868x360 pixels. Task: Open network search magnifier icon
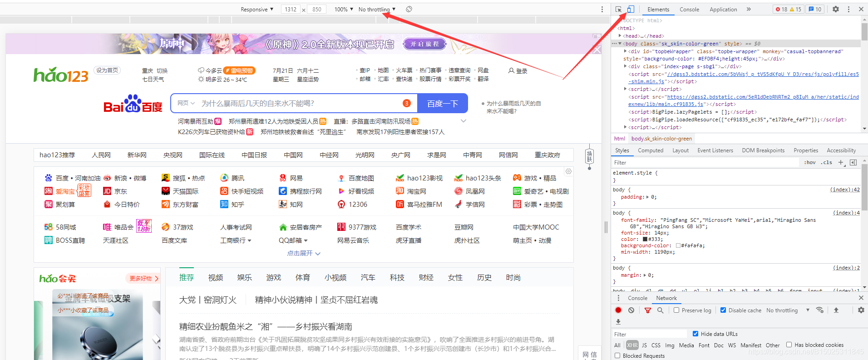pos(661,310)
